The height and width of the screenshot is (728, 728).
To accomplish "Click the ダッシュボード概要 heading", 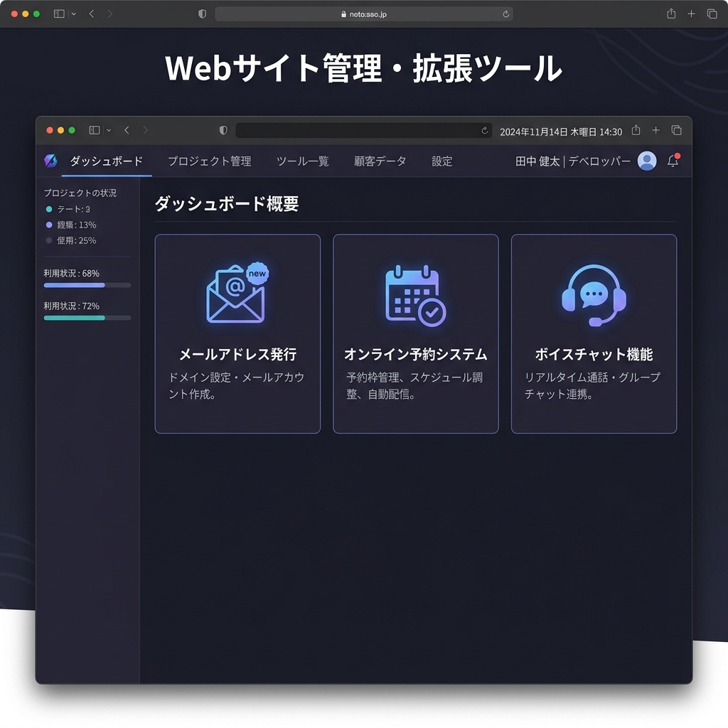I will [227, 203].
